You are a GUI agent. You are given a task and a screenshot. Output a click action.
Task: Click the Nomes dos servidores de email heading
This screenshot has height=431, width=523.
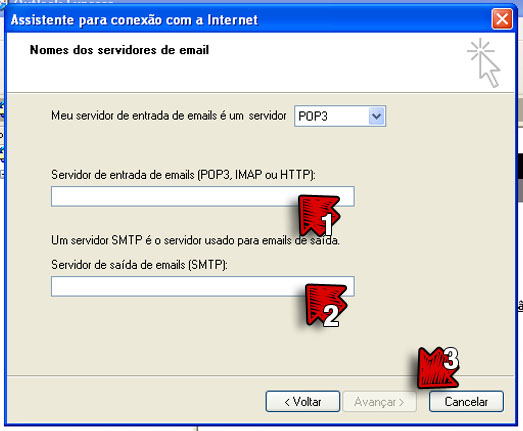click(x=119, y=50)
